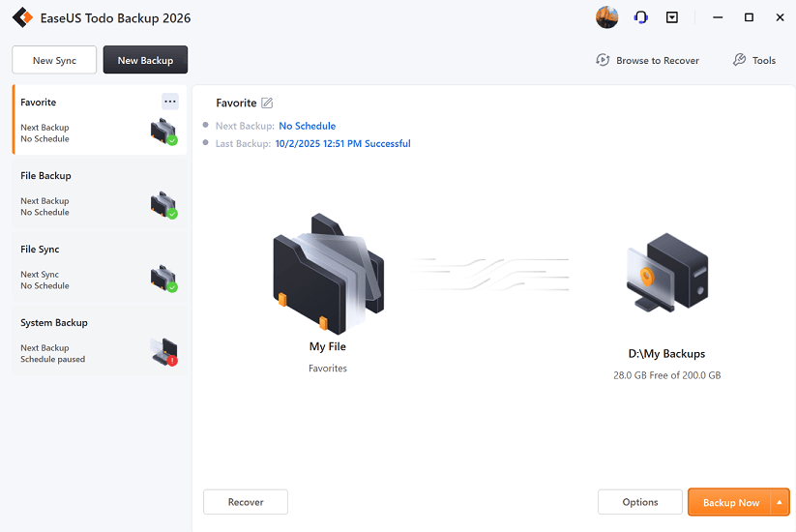
Task: Click the Schedule paused text under System Backup
Action: click(x=53, y=360)
